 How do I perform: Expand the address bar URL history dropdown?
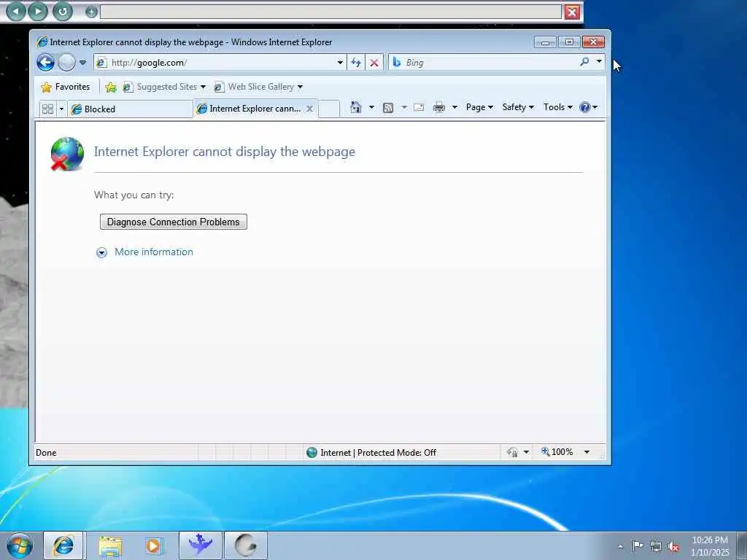coord(340,63)
